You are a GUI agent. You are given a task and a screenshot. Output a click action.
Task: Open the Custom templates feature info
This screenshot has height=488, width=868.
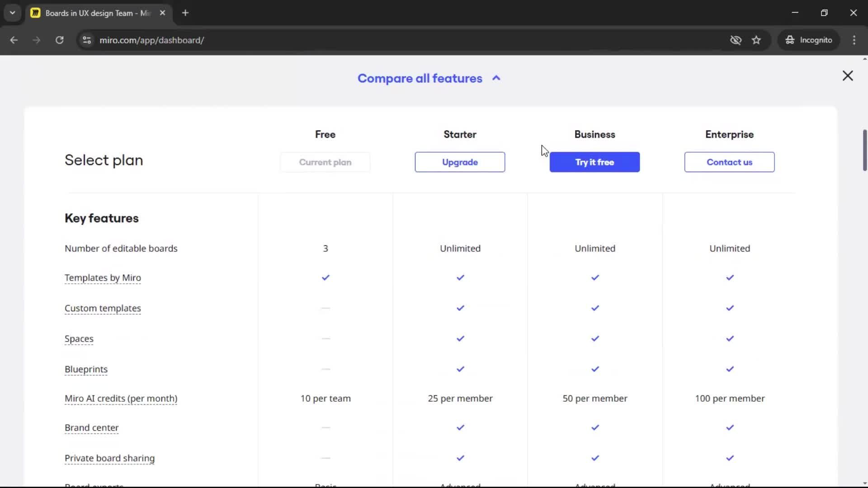(103, 308)
